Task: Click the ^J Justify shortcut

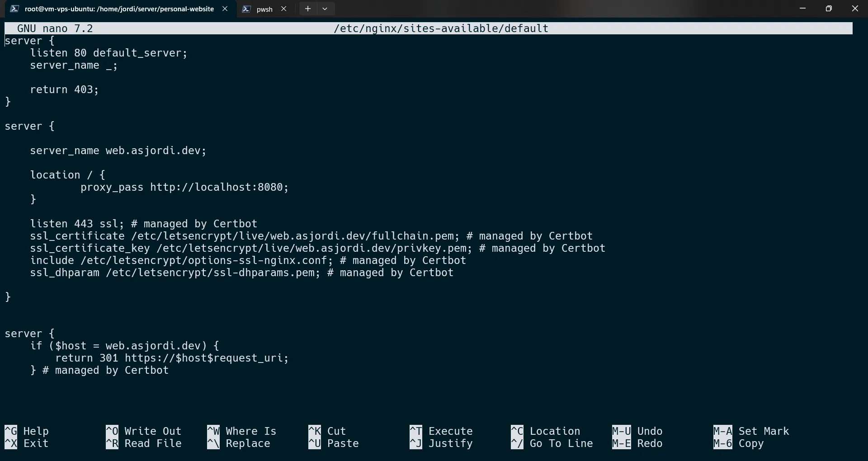Action: 441,443
